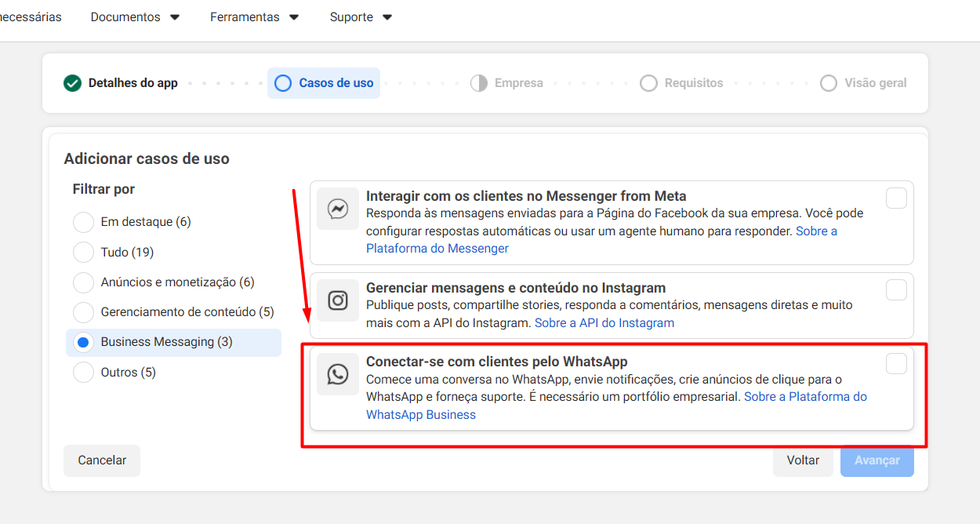The width and height of the screenshot is (980, 524).
Task: Open the Casos de uso step
Action: coord(324,83)
